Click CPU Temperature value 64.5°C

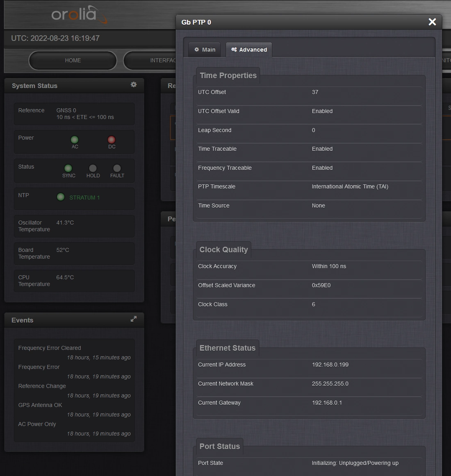pos(65,277)
